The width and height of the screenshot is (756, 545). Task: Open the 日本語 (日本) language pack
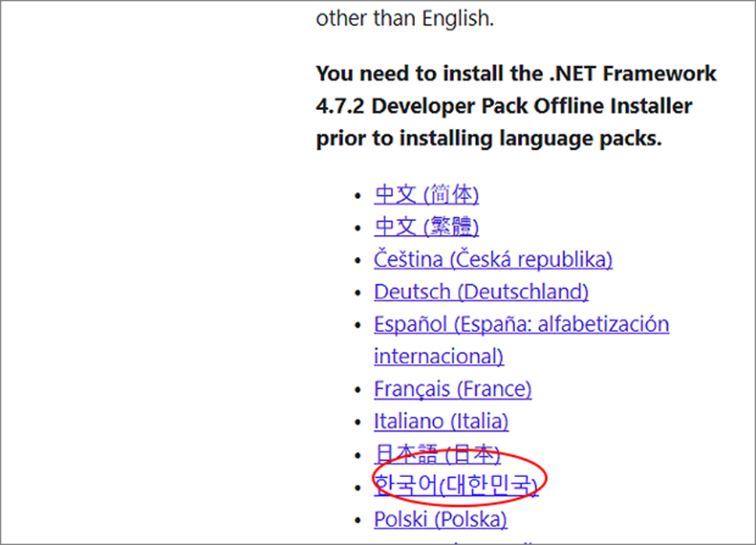tap(438, 454)
